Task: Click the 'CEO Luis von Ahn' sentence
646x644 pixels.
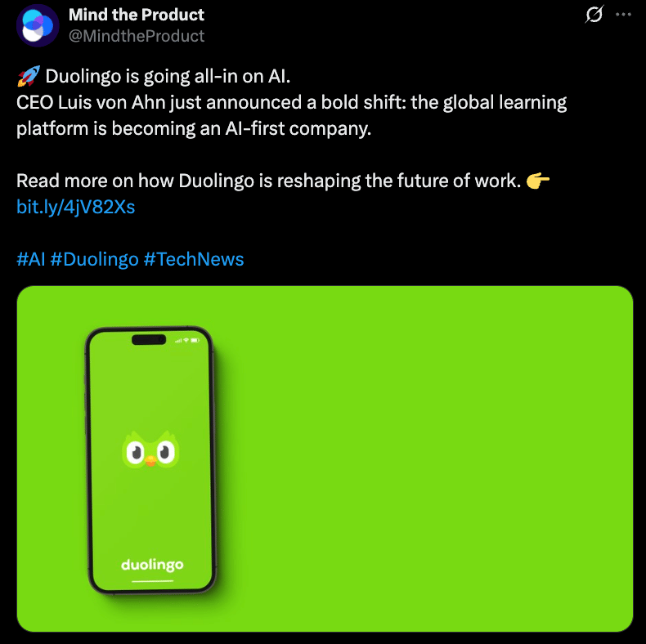Action: point(291,115)
